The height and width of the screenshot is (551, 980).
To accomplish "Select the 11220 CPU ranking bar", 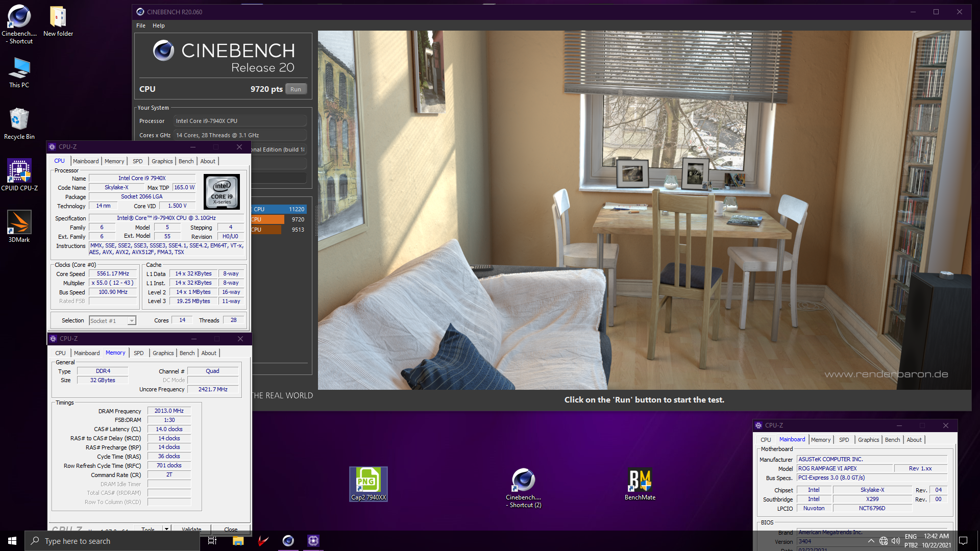I will click(279, 209).
